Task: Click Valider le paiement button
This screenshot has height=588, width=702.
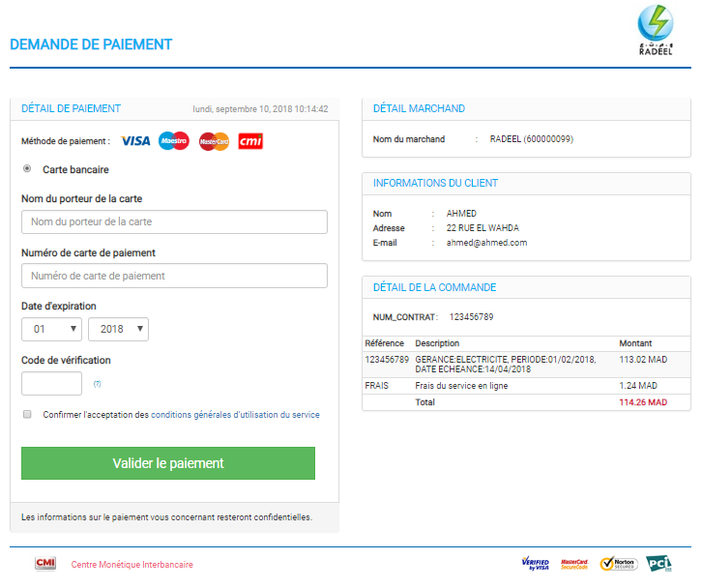Action: (168, 463)
